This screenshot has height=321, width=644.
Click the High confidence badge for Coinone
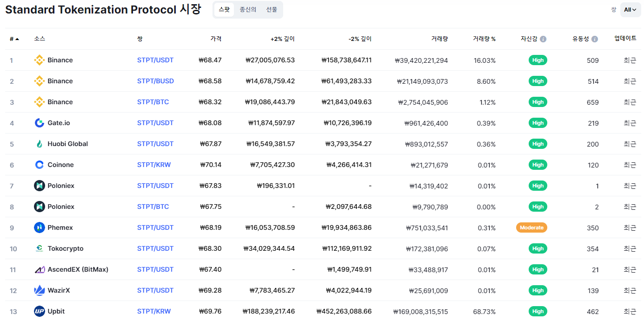(538, 165)
